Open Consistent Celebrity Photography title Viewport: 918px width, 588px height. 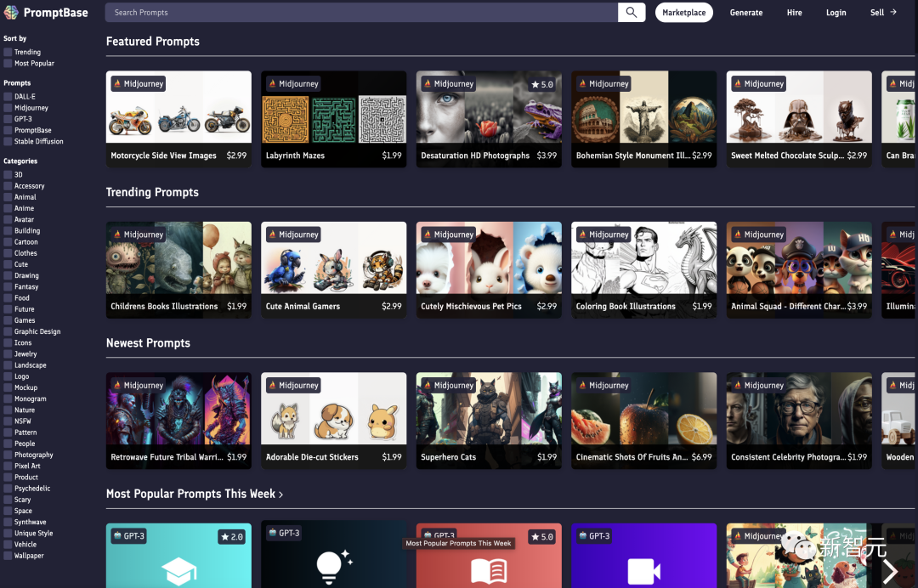789,457
